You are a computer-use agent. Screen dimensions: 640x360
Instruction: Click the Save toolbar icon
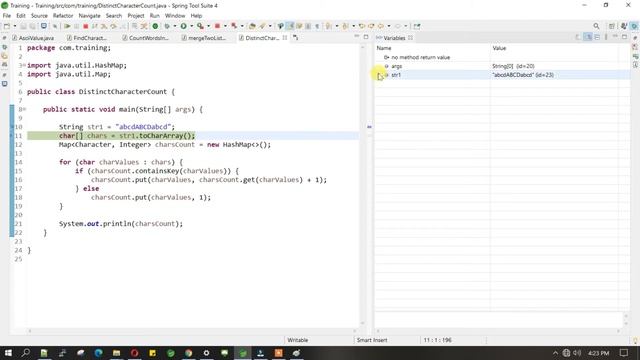(x=23, y=26)
